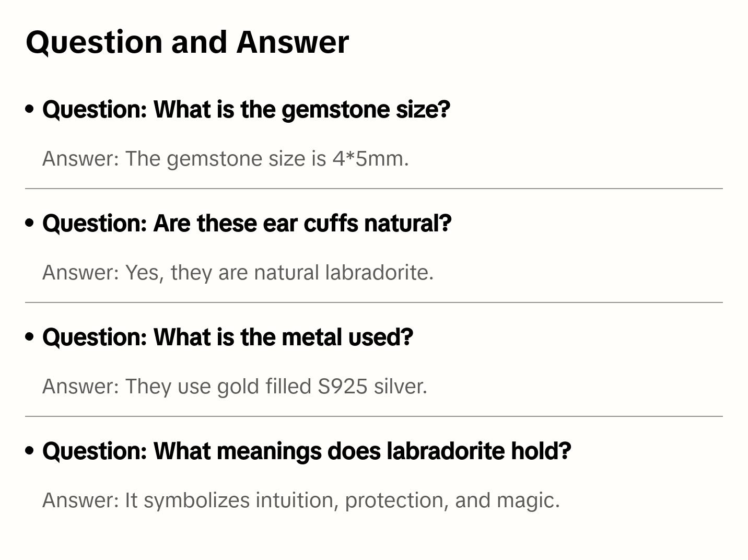The image size is (748, 560).
Task: Click the bullet beside the ear cuffs question
Action: click(30, 223)
